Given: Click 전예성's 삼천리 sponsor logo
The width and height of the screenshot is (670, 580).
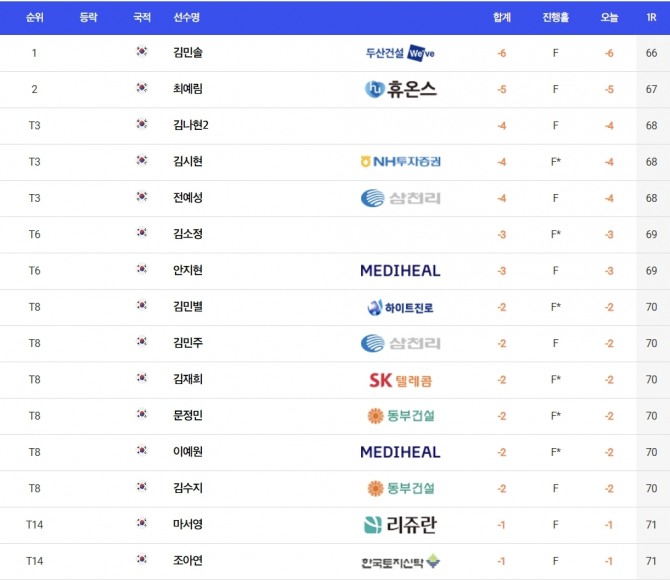Looking at the screenshot, I should click(400, 198).
